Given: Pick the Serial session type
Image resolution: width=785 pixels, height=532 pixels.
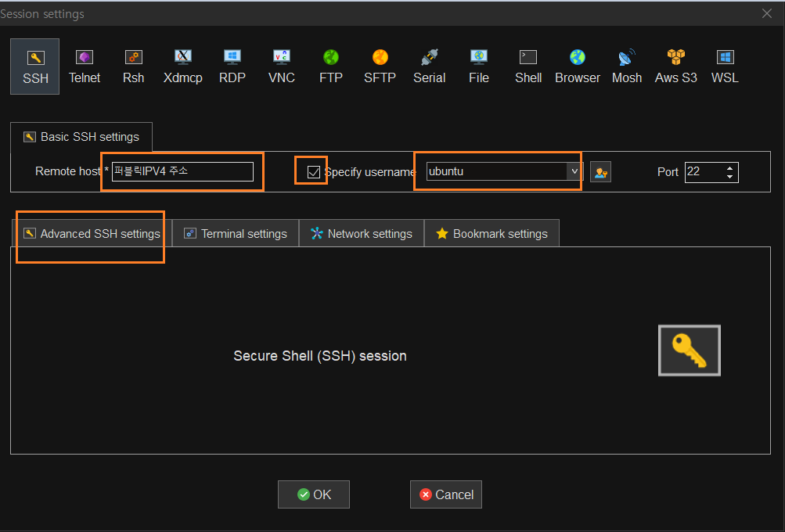Looking at the screenshot, I should [x=429, y=66].
